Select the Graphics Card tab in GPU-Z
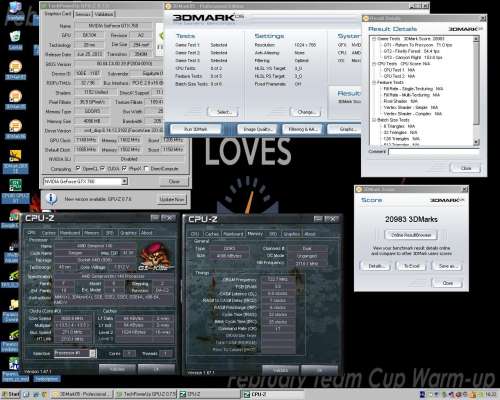Screen dimensions: 500x400 [x=58, y=14]
